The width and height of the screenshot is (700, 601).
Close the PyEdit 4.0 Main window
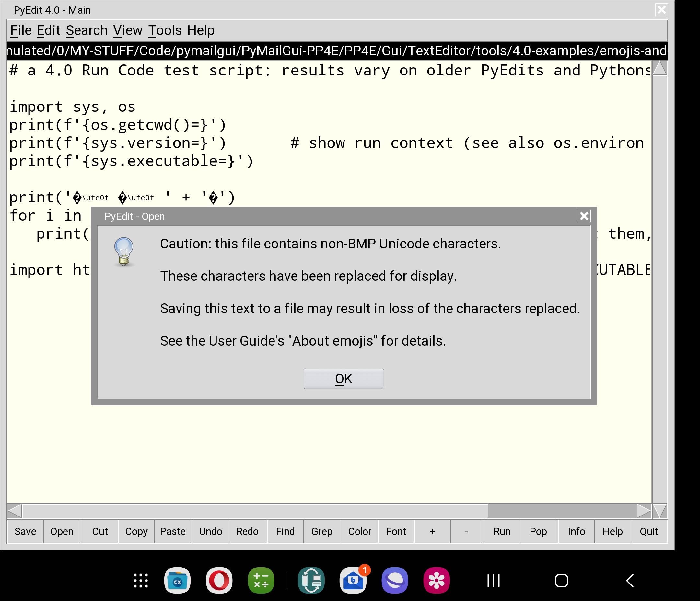coord(661,10)
